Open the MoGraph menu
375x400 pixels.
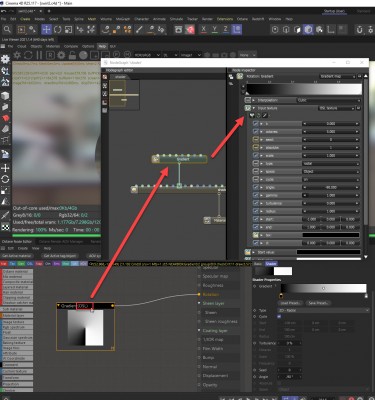(x=123, y=19)
